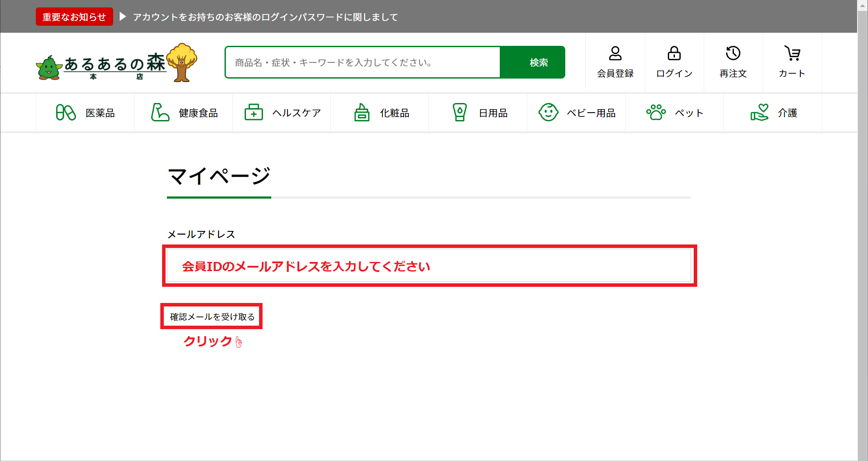The width and height of the screenshot is (868, 461).
Task: Click the ベビー用品 baby face icon
Action: click(x=548, y=112)
